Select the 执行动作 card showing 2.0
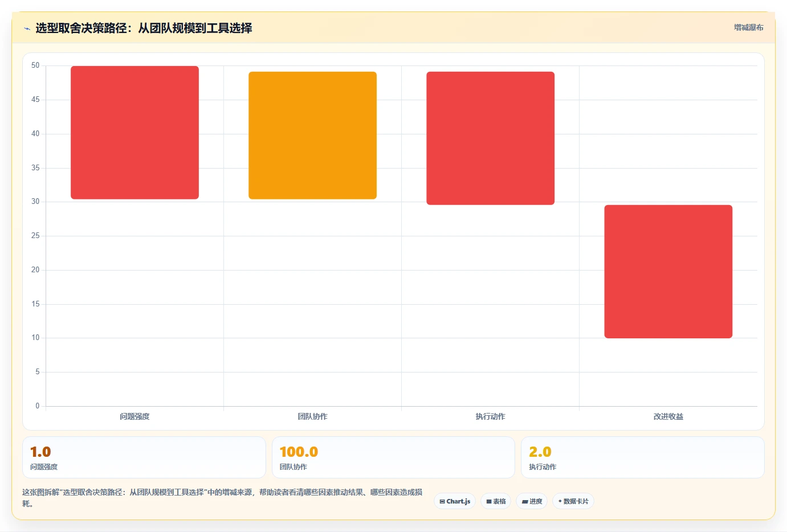Screen dimensions: 787x532 642,457
